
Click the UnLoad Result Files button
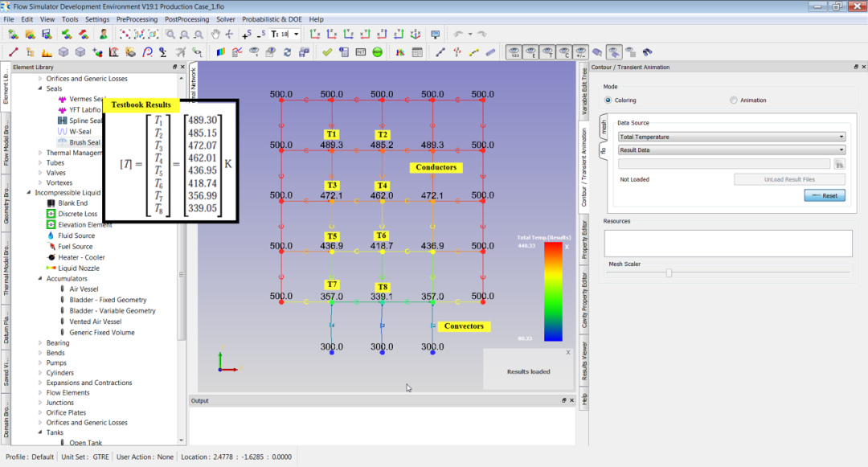[790, 178]
